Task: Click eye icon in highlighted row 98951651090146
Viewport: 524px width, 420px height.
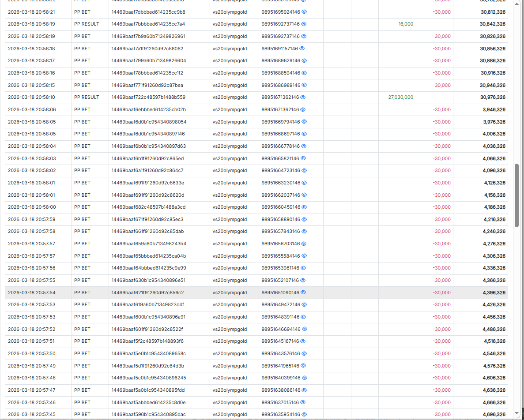Action: [x=303, y=292]
